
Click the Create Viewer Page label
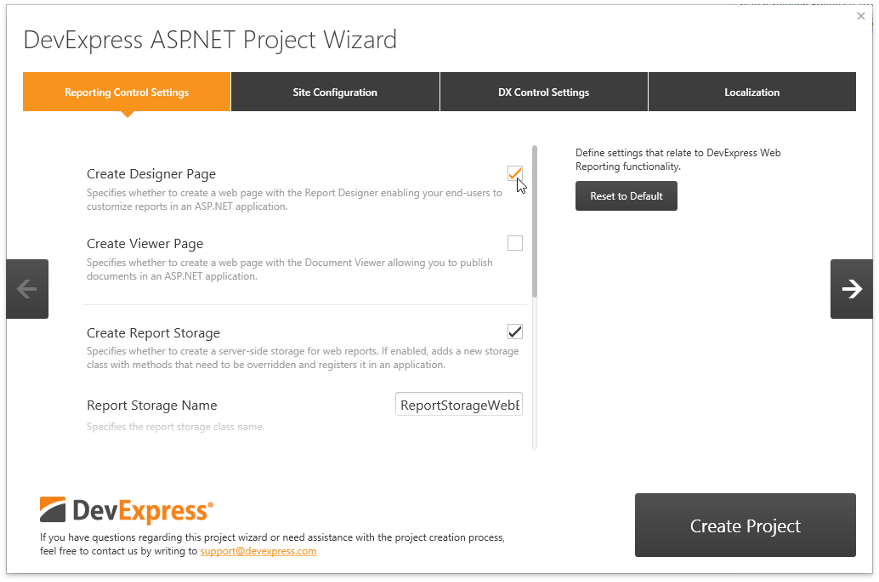tap(145, 243)
